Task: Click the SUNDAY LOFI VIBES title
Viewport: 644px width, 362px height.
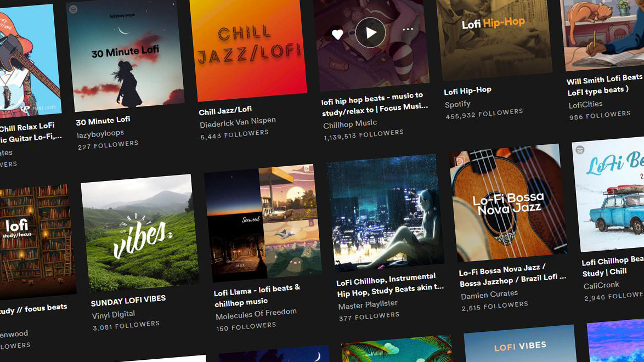Action: point(128,301)
